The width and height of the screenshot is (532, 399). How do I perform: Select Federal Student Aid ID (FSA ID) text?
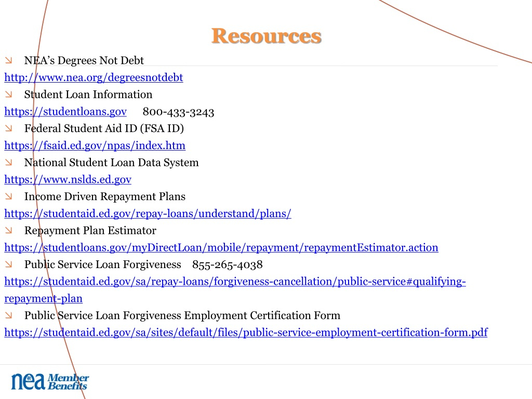click(104, 128)
